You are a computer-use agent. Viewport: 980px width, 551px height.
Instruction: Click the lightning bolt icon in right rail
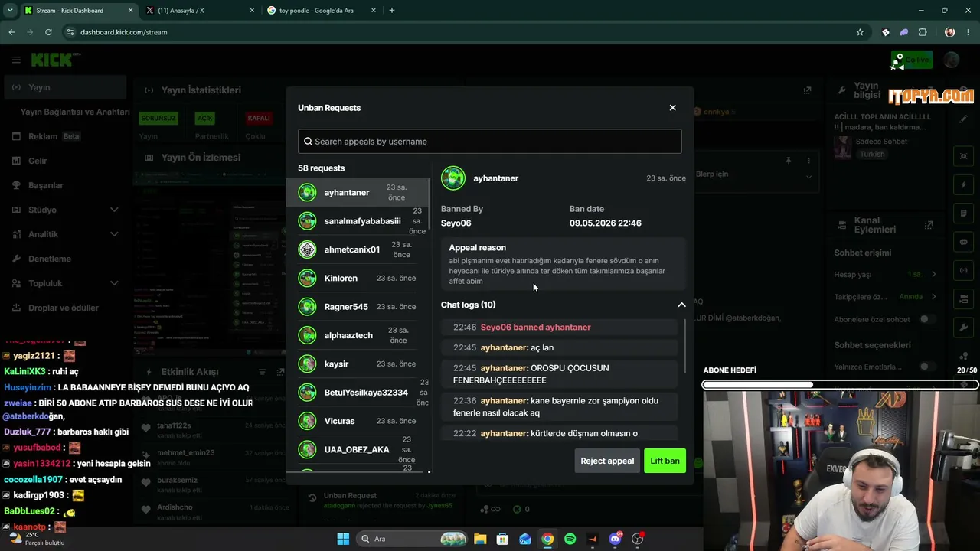pos(964,185)
